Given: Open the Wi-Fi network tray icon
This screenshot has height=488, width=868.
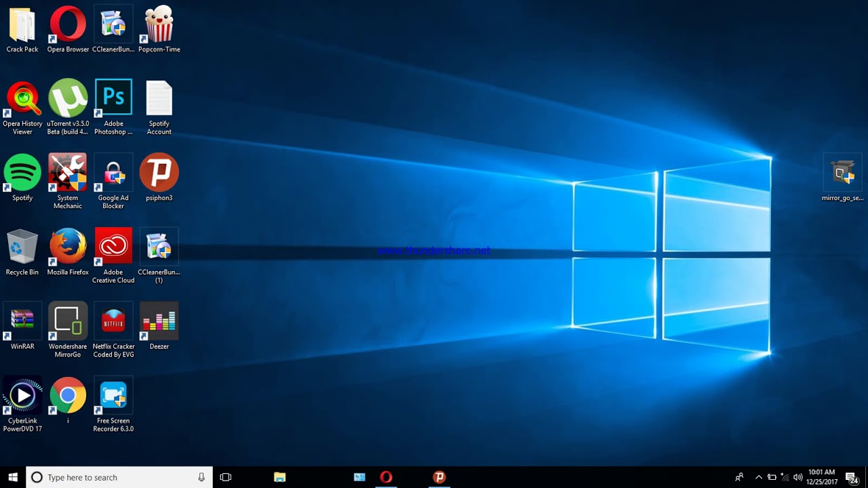Looking at the screenshot, I should click(785, 477).
